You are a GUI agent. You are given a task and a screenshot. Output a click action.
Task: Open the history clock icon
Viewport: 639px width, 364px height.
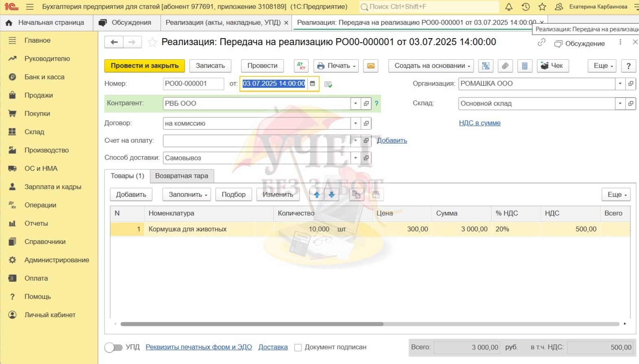point(525,7)
